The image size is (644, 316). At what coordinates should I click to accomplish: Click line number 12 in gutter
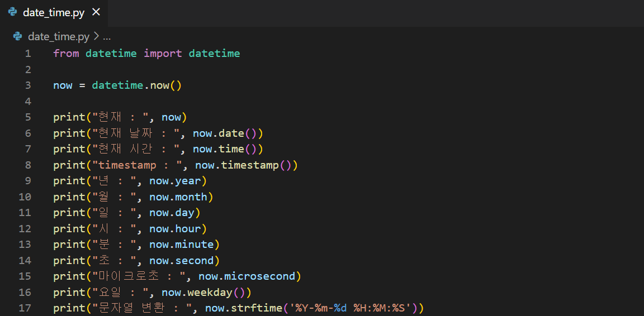coord(25,228)
